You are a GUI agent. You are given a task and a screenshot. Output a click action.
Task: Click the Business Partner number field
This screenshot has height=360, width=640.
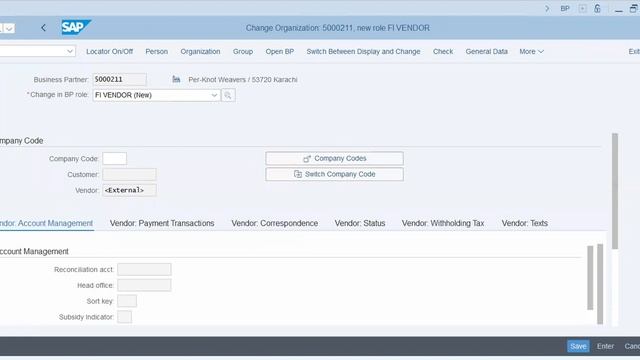119,79
